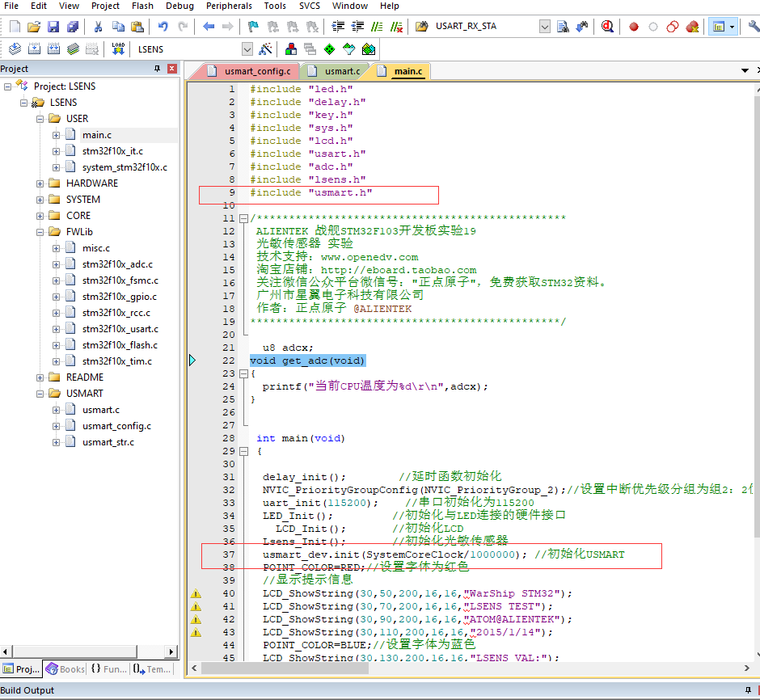
Task: Comment the selection icon
Action: click(x=377, y=27)
